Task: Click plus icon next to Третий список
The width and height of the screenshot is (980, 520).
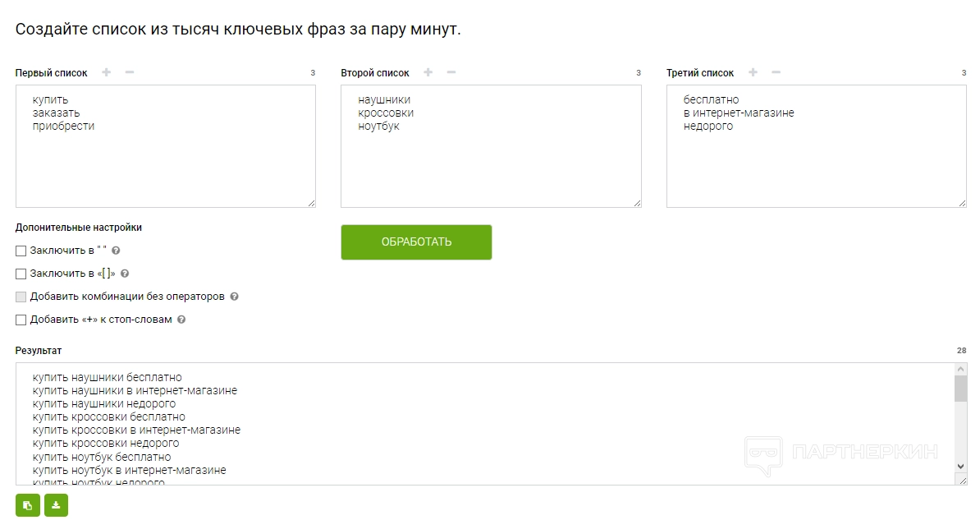Action: 753,73
